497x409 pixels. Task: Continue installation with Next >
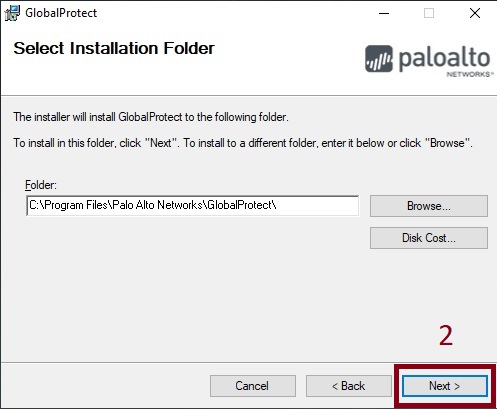click(445, 386)
